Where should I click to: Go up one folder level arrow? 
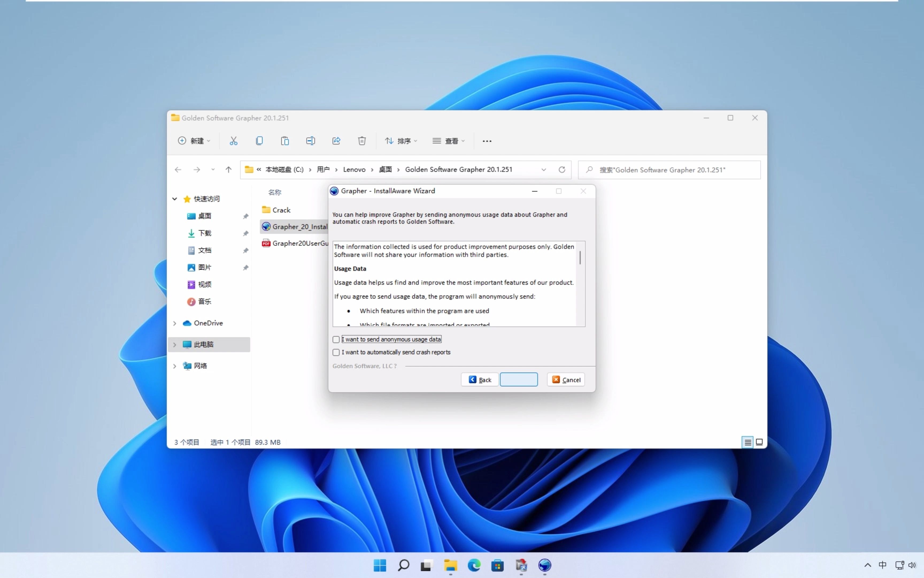click(228, 169)
